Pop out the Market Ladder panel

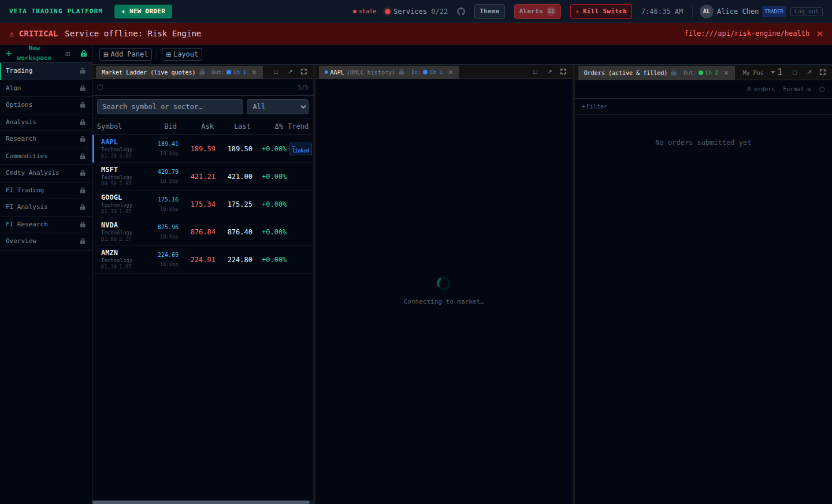click(290, 72)
